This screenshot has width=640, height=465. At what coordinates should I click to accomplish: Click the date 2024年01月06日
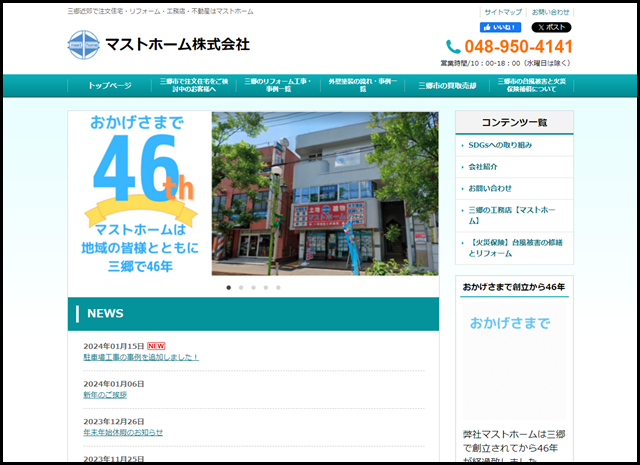(114, 384)
